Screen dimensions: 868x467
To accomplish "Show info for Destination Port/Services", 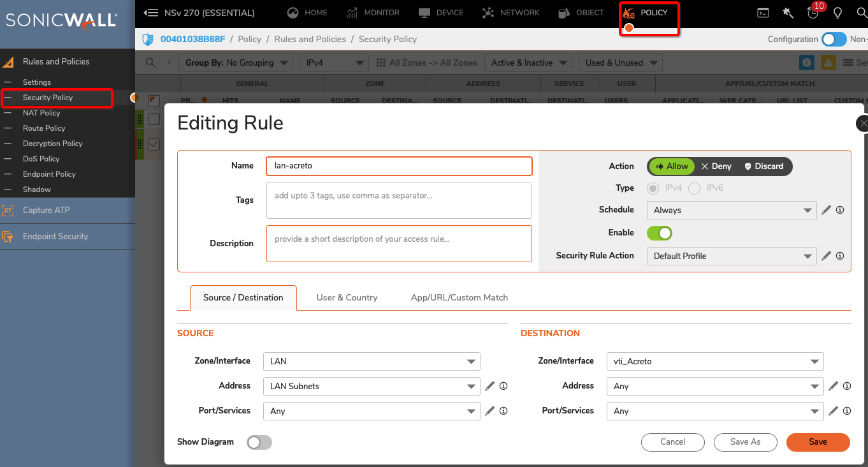I will point(847,411).
